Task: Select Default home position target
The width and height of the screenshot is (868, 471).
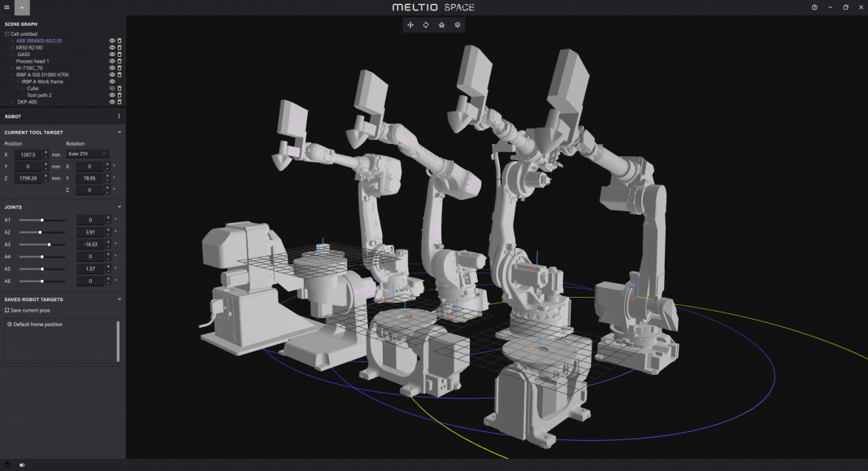Action: (35, 324)
